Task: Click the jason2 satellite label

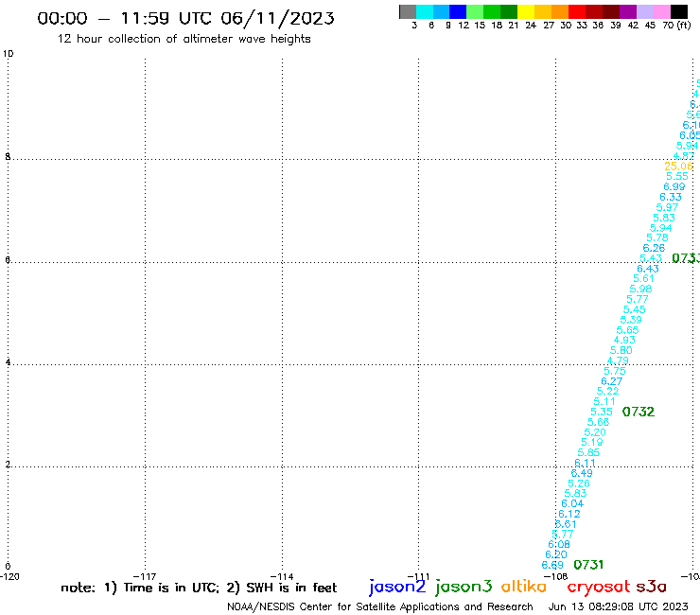Action: click(397, 587)
